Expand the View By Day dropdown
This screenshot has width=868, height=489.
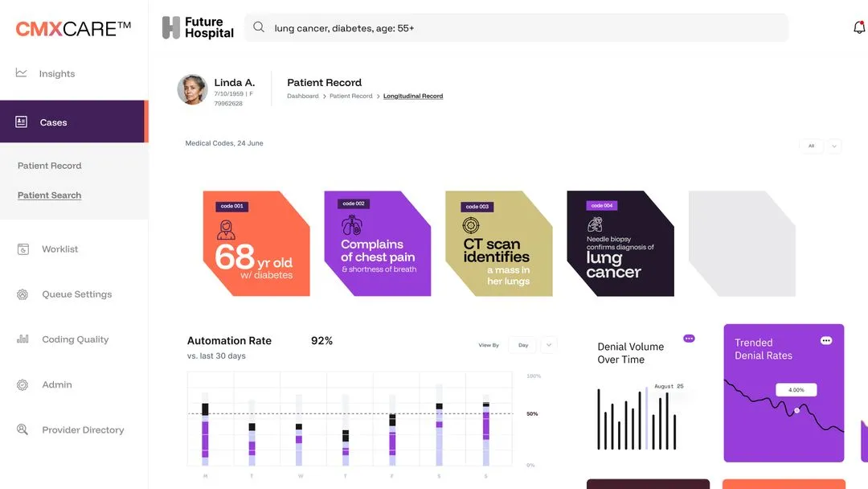549,345
